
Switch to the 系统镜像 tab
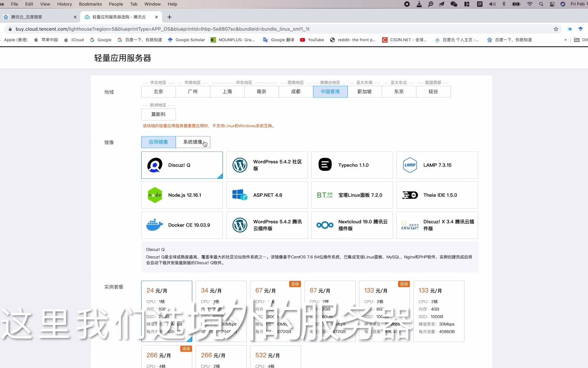click(193, 142)
